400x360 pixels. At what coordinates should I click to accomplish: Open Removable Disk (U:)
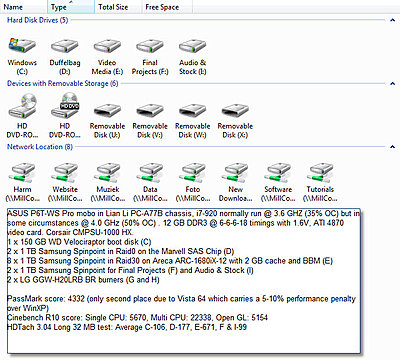click(x=107, y=121)
